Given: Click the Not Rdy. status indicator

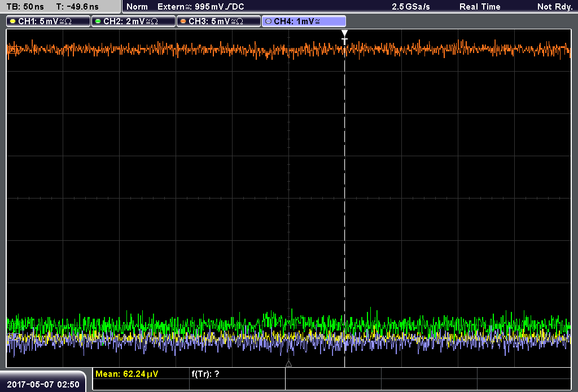Looking at the screenshot, I should click(554, 7).
